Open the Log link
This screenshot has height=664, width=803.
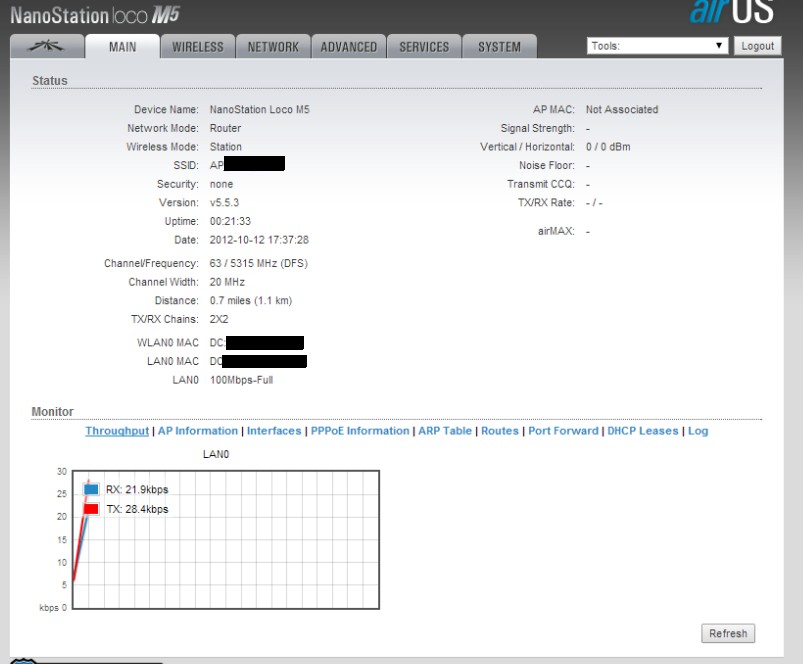point(698,431)
